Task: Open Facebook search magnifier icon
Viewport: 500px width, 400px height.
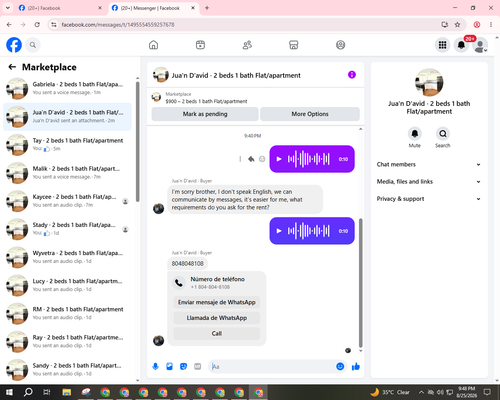Action: (x=33, y=45)
